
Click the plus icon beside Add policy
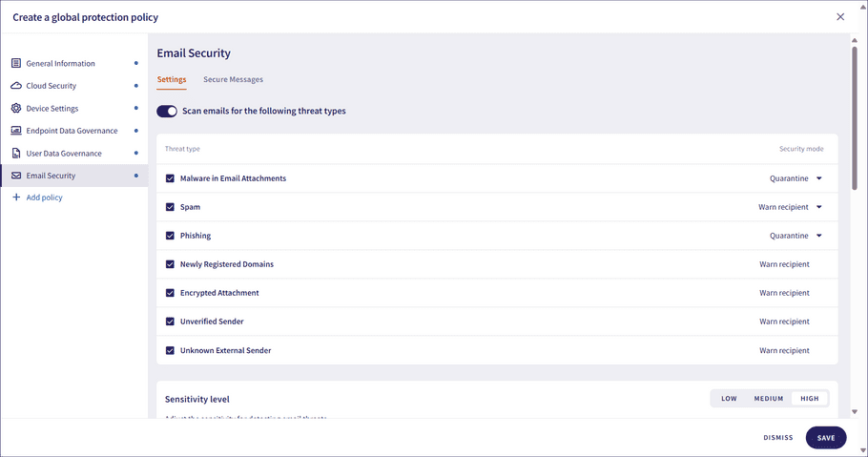(16, 197)
